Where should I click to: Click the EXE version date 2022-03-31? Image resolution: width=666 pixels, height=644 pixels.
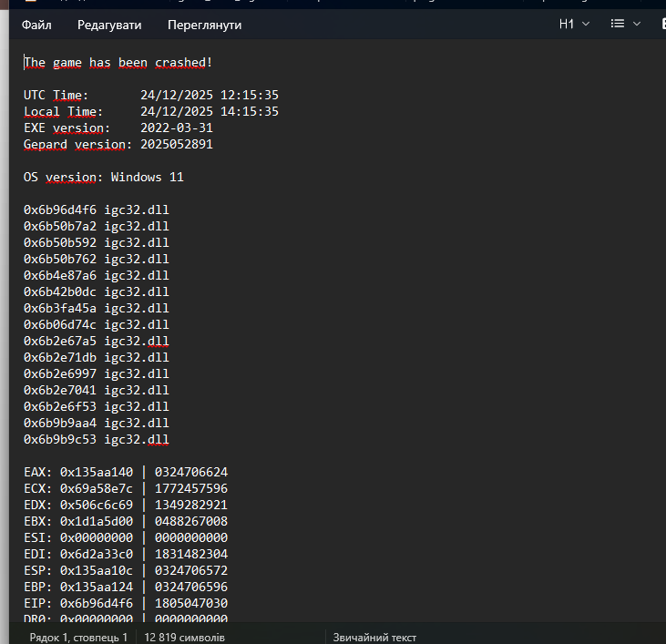click(177, 128)
